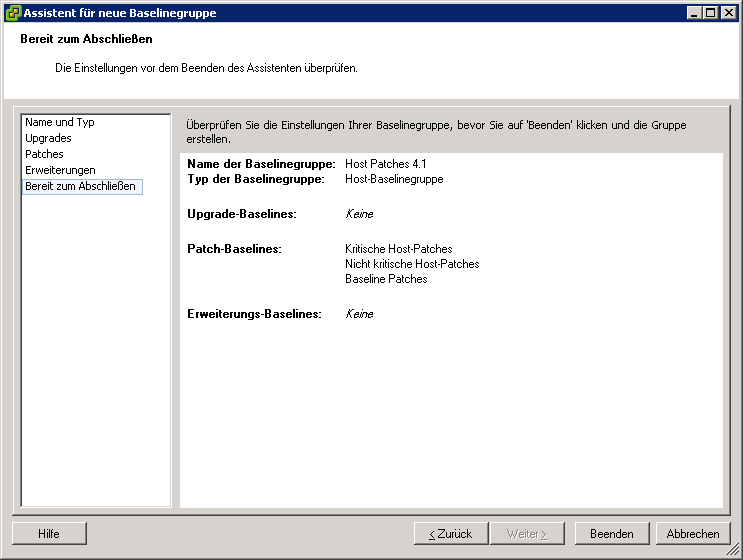Click the 'Nicht kritische Host-Patches' entry
This screenshot has height=560, width=743.
pos(412,264)
